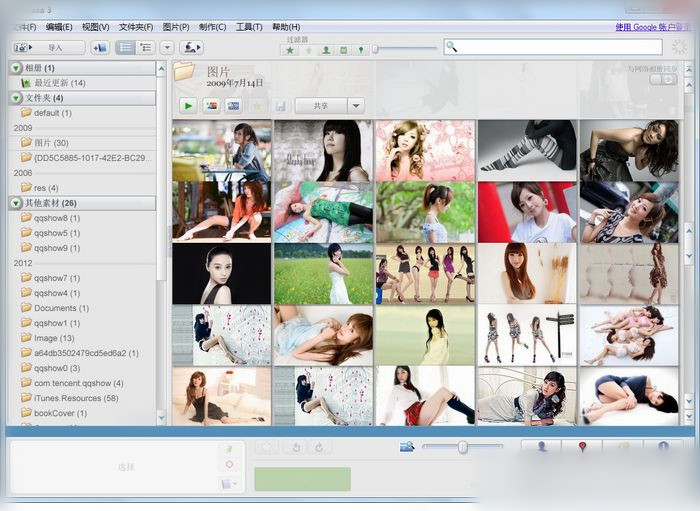This screenshot has width=700, height=511.
Task: Collapse the 相册 (1) section
Action: coord(16,68)
